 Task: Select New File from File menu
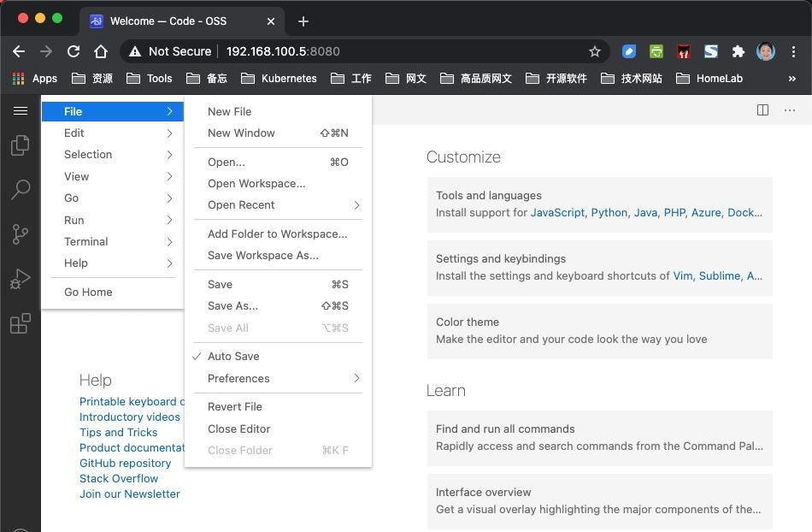coord(229,111)
